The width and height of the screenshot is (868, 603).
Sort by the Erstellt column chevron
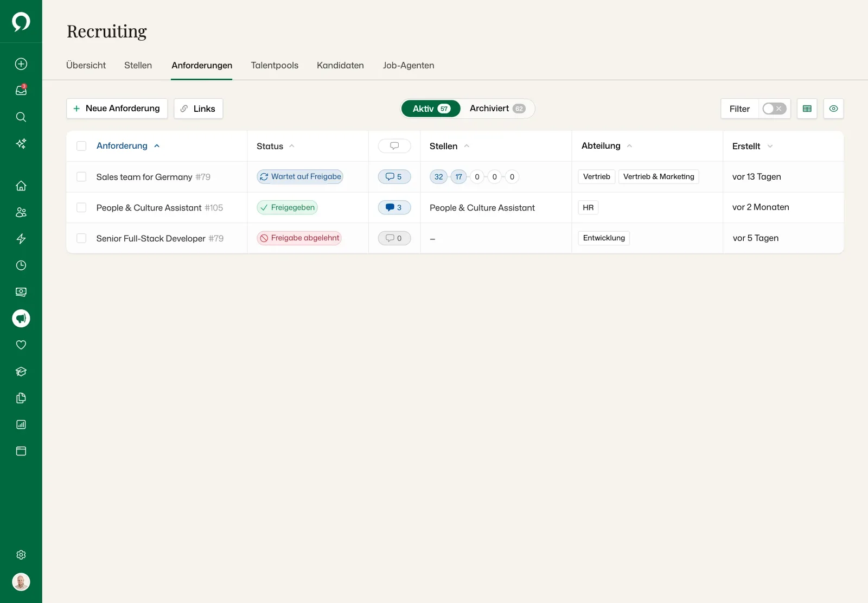click(770, 146)
